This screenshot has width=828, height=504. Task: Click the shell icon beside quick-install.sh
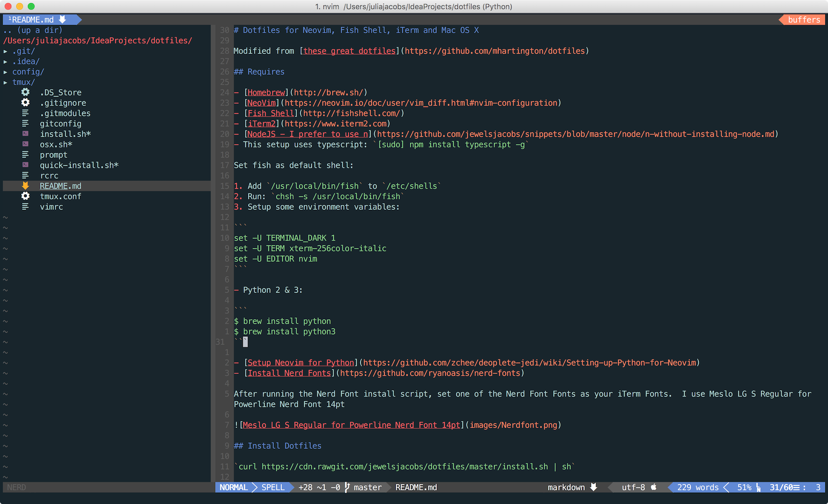(25, 165)
